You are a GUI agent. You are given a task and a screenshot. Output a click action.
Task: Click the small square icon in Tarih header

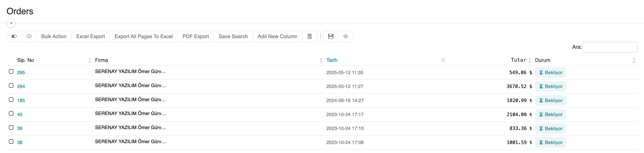pos(443,60)
